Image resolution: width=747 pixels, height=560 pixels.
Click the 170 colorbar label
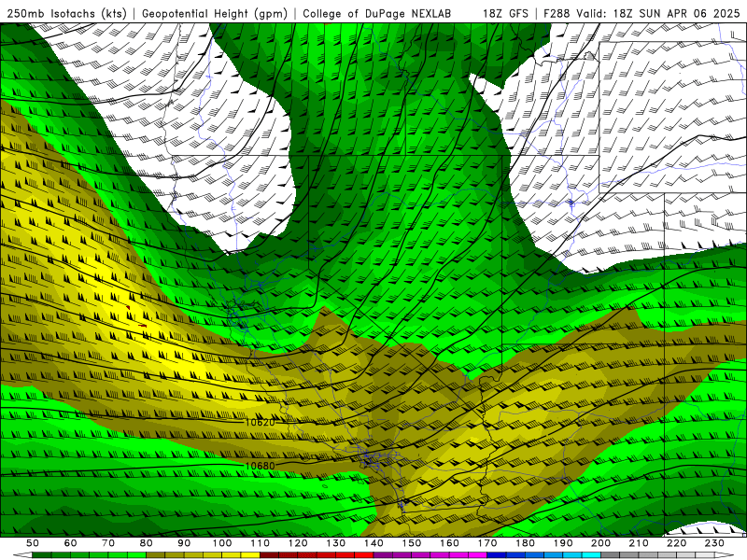click(x=487, y=543)
